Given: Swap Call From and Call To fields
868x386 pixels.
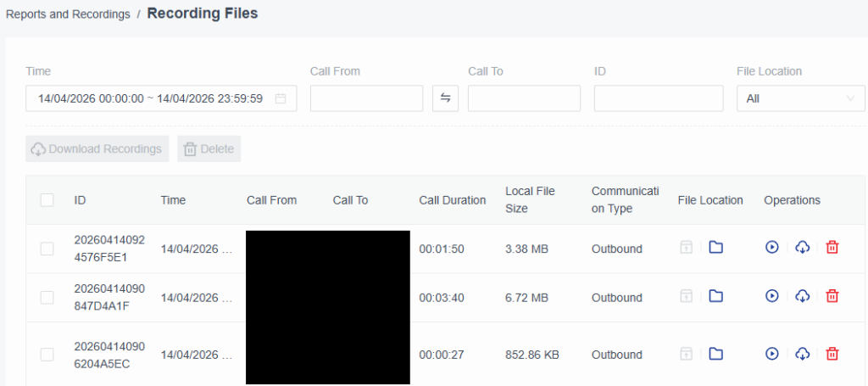Looking at the screenshot, I should click(x=445, y=98).
